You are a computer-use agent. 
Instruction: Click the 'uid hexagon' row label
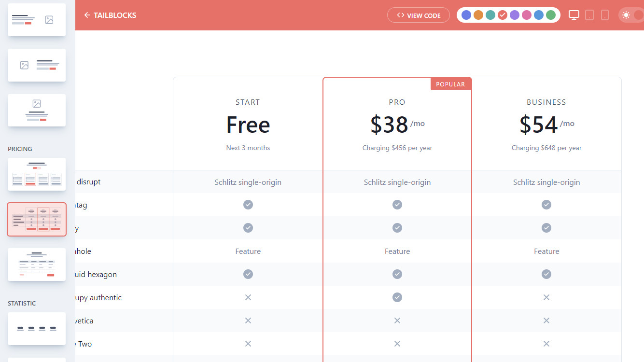96,274
